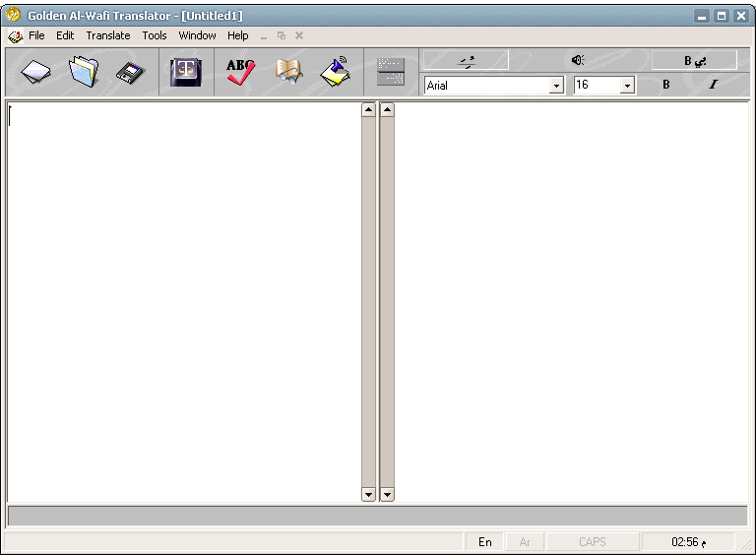Viewport: 756px width, 555px height.
Task: Minimize the Untitled1 document window
Action: click(264, 36)
